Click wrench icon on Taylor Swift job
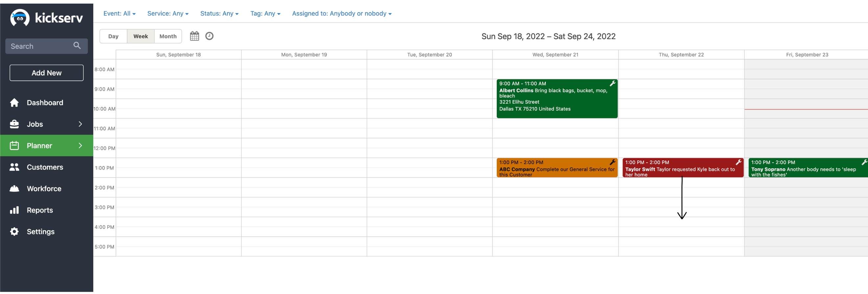The width and height of the screenshot is (868, 294). [738, 162]
